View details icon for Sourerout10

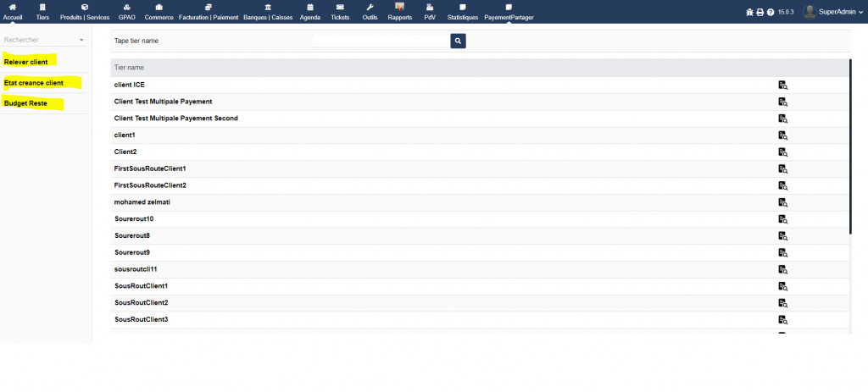click(x=782, y=219)
